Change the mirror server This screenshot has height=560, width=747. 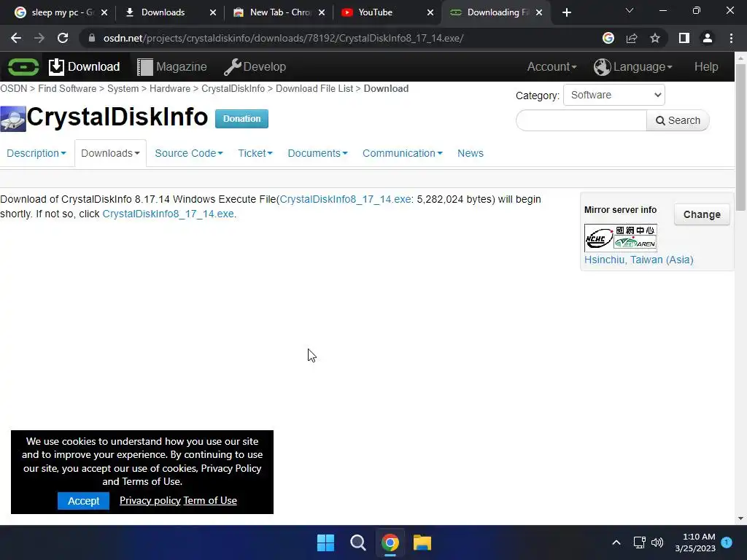point(702,214)
